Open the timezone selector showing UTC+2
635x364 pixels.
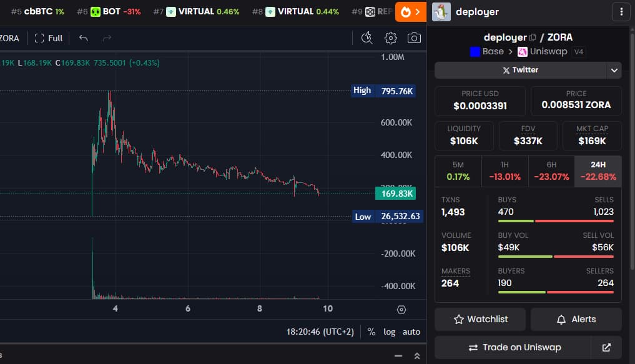click(x=320, y=332)
